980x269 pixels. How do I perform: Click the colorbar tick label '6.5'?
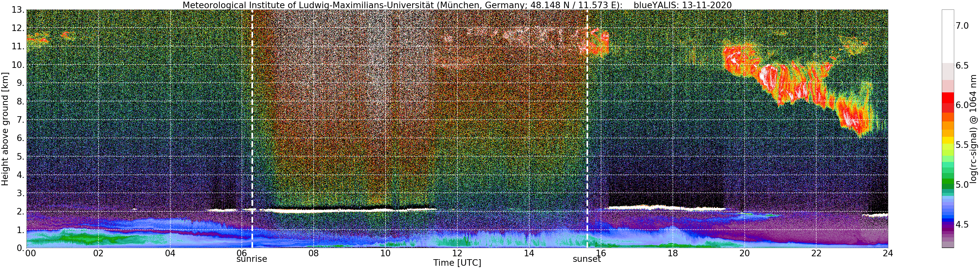(x=962, y=65)
